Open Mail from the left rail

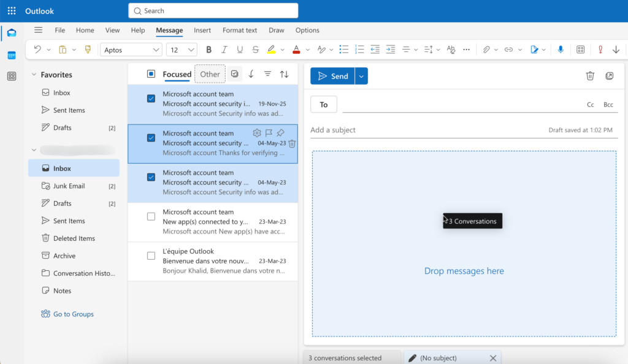pyautogui.click(x=12, y=33)
